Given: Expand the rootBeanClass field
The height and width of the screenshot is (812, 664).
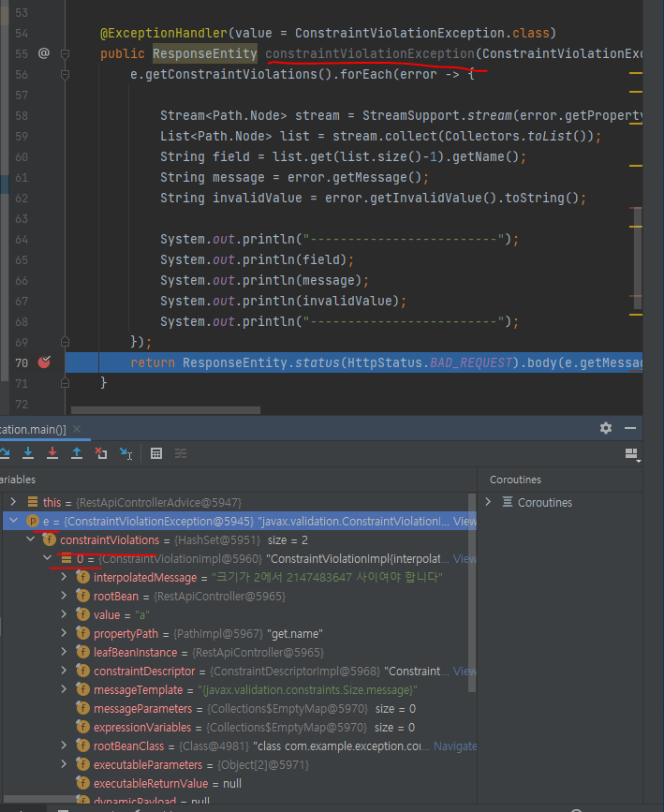Looking at the screenshot, I should (64, 745).
